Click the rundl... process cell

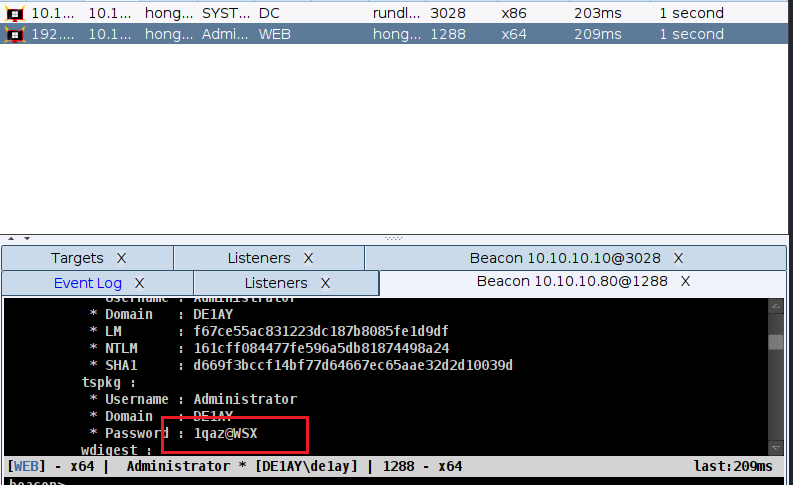[396, 13]
